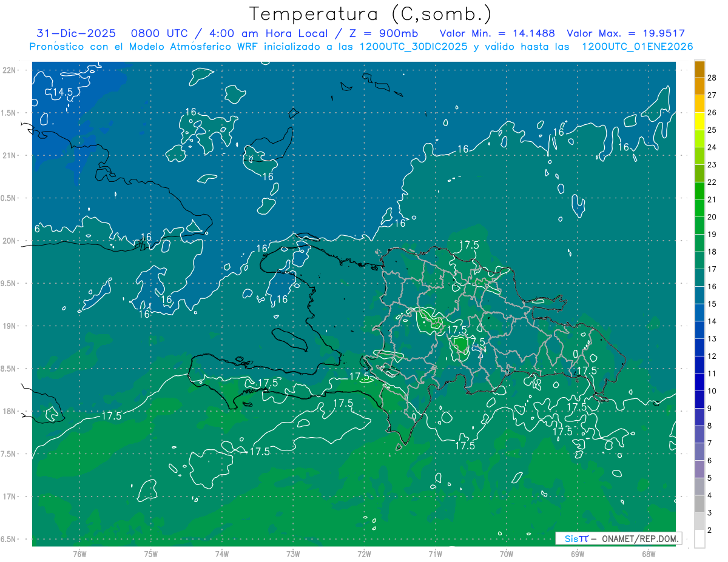Click the color scale label "20"
728x562 pixels.
pos(712,217)
